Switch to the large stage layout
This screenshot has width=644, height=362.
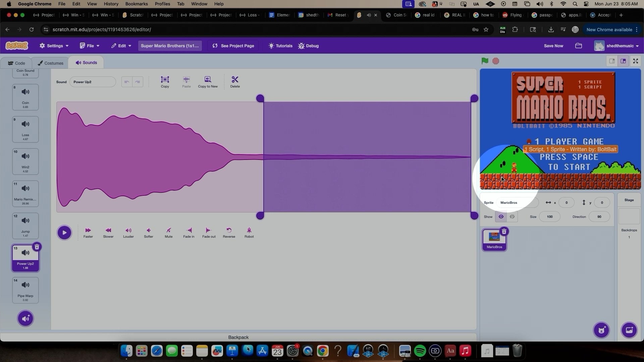[x=623, y=61]
